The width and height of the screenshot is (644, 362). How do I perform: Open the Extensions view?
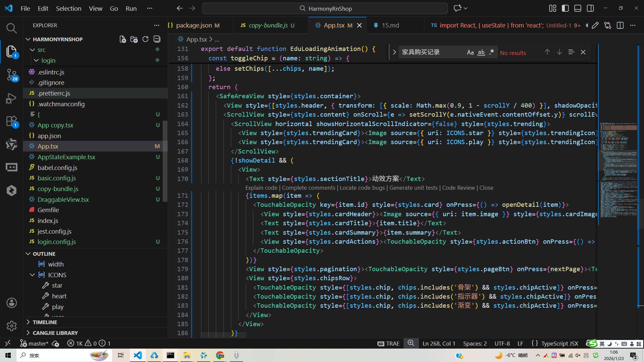coord(11,121)
